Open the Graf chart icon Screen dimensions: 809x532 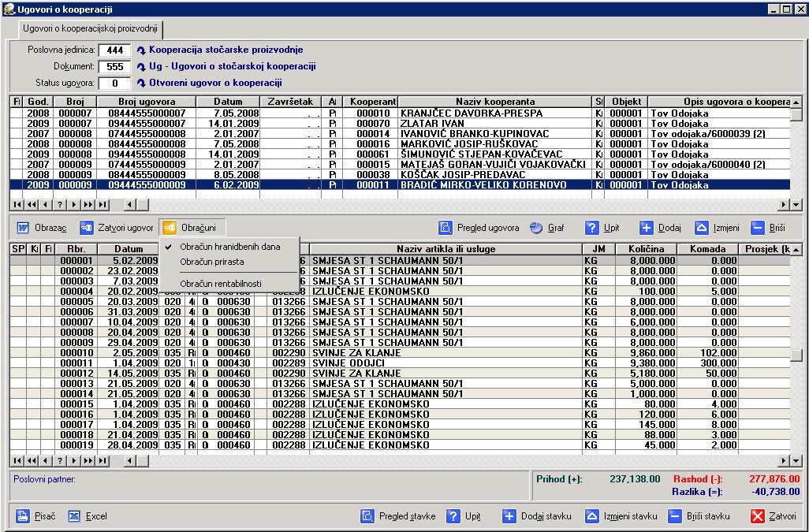point(536,228)
